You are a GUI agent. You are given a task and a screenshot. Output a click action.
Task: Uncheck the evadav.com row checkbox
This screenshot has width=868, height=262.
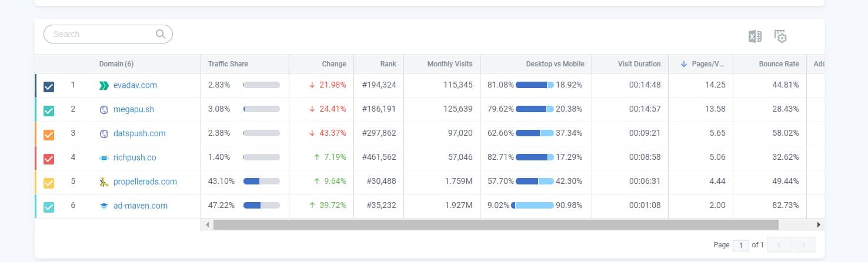49,86
